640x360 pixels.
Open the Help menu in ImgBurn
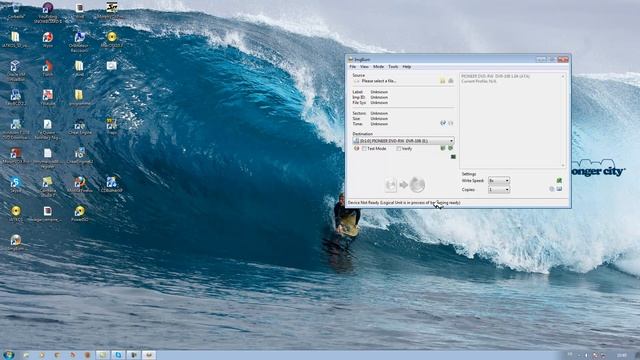(407, 67)
